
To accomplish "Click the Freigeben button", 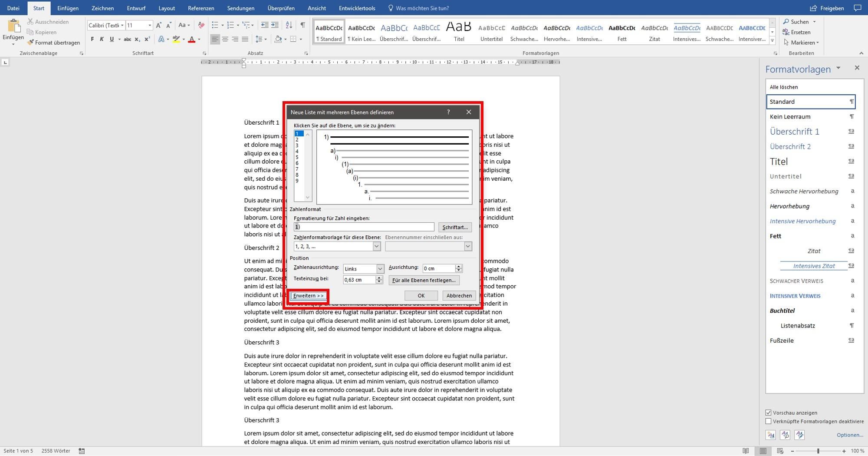I will point(827,8).
